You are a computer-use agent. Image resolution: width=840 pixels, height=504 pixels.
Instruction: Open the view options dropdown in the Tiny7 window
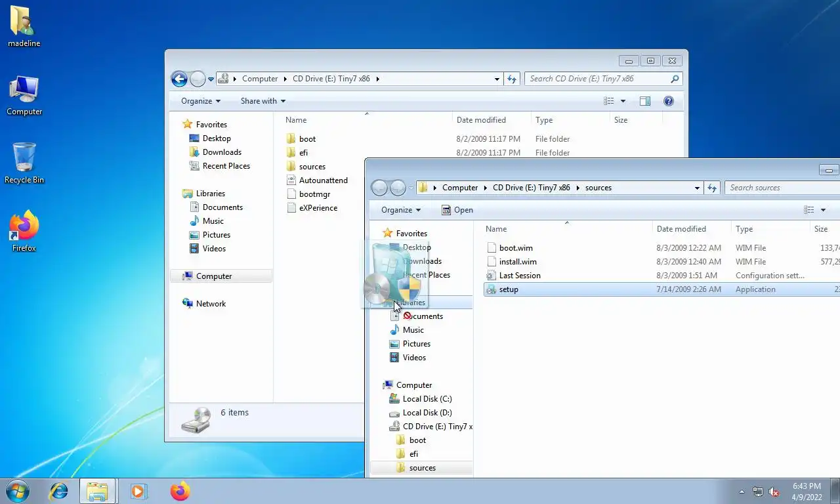(623, 101)
